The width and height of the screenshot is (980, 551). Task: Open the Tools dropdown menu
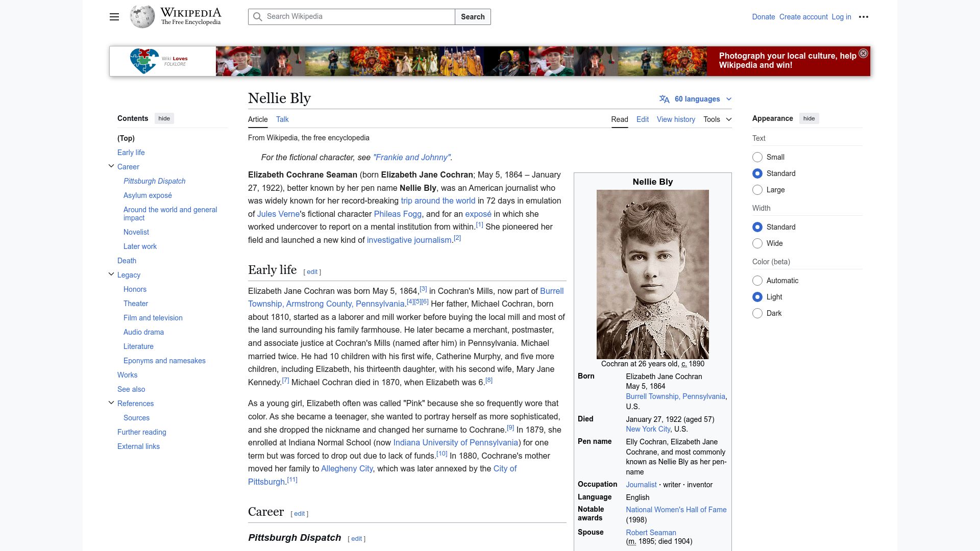717,119
